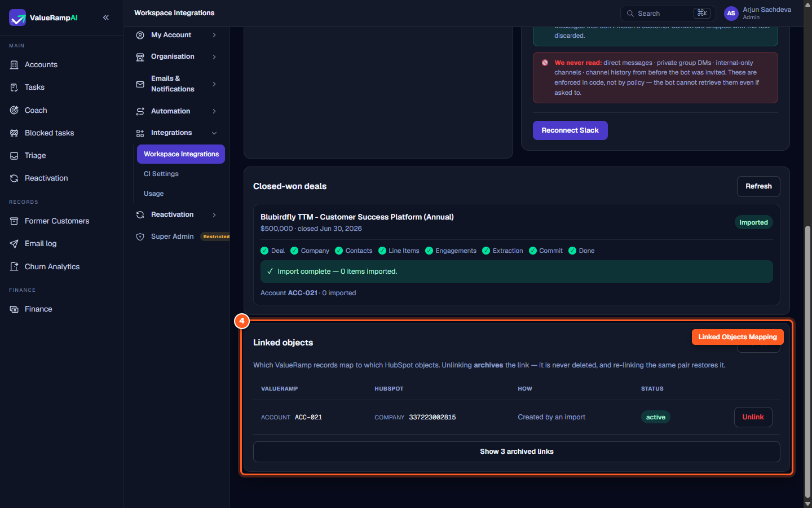
Task: Click the Coach target icon
Action: click(14, 110)
